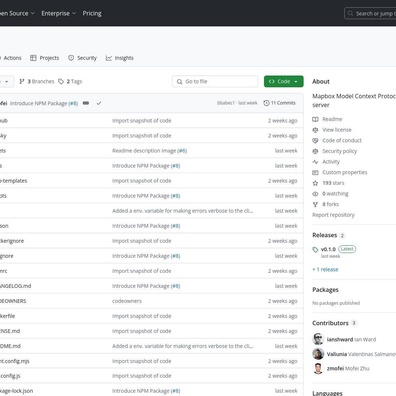Open the Security tab
This screenshot has width=396, height=396.
(x=82, y=58)
